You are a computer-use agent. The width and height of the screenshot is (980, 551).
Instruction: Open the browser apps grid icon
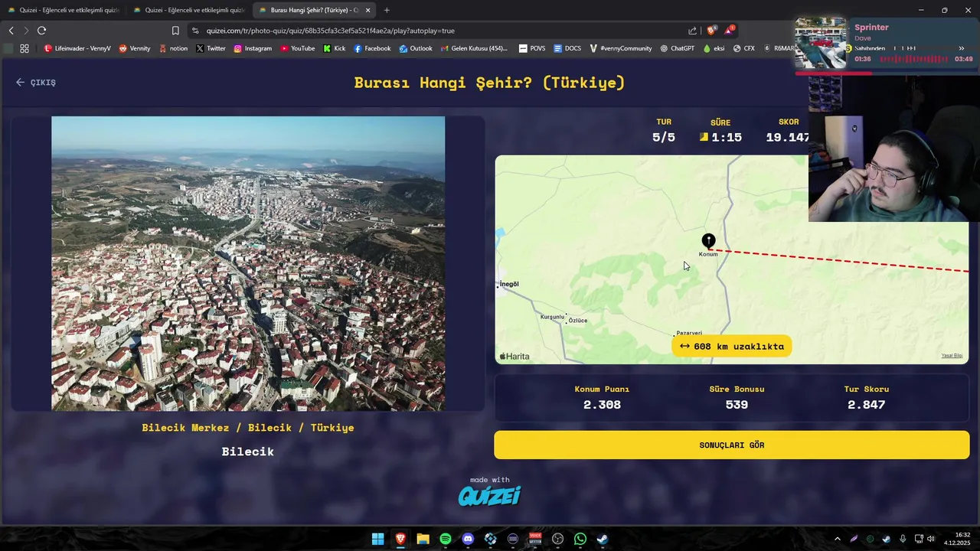click(x=24, y=48)
